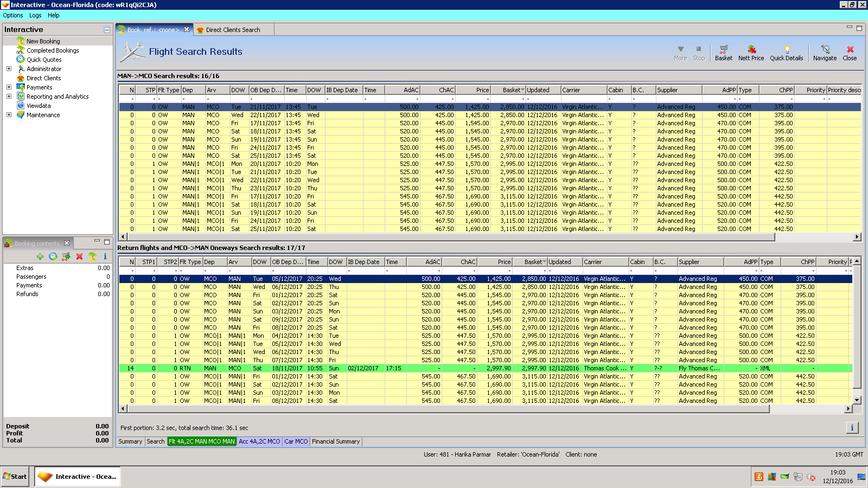The width and height of the screenshot is (868, 488).
Task: Expand the Administrator tree node
Action: pos(9,69)
